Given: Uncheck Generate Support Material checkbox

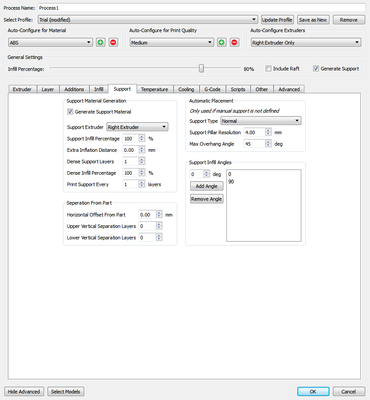Looking at the screenshot, I should click(x=70, y=112).
